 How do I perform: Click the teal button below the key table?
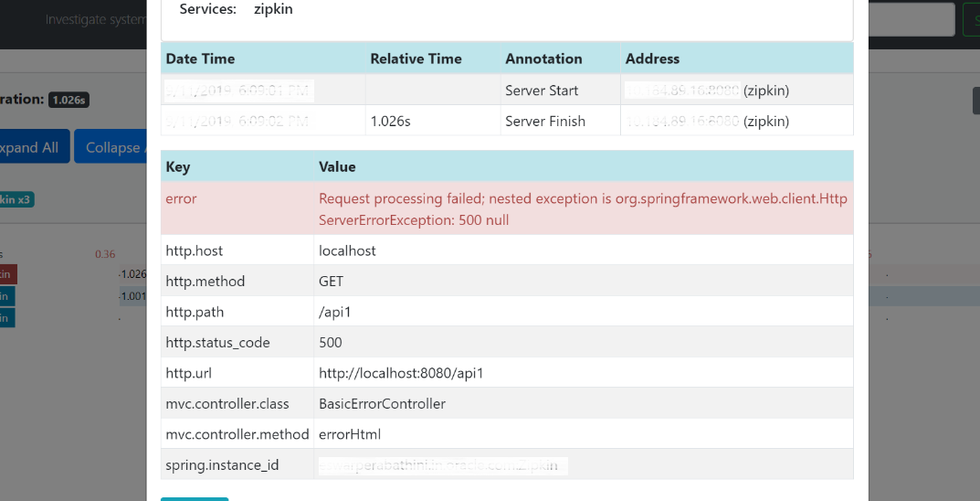click(195, 499)
